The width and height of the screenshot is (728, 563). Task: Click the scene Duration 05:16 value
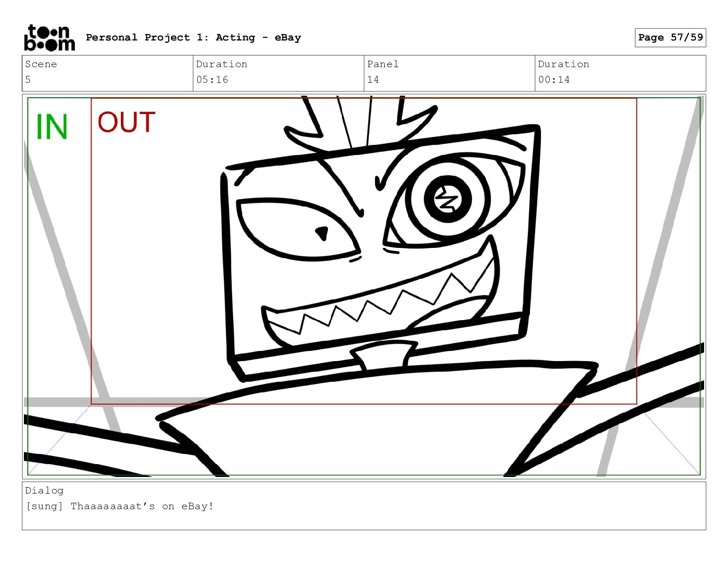click(x=212, y=80)
